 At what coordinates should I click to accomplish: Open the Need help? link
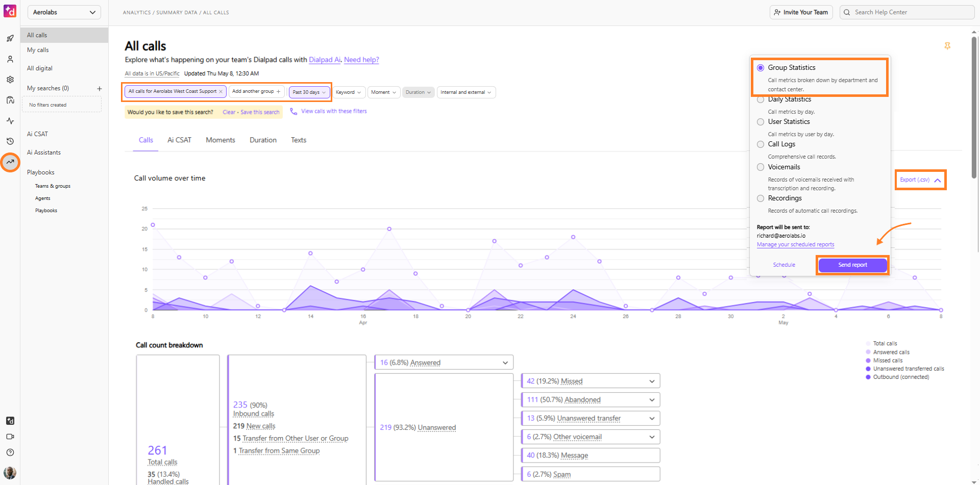361,60
